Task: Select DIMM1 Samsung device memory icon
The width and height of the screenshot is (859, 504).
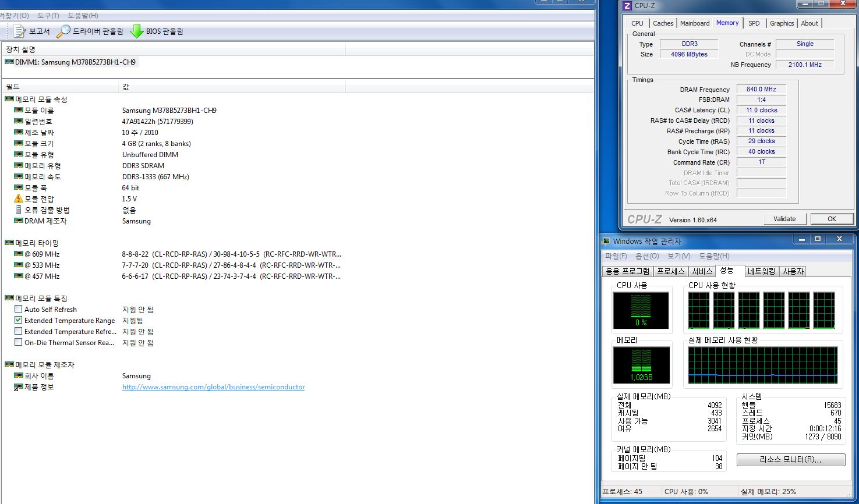Action: 9,62
